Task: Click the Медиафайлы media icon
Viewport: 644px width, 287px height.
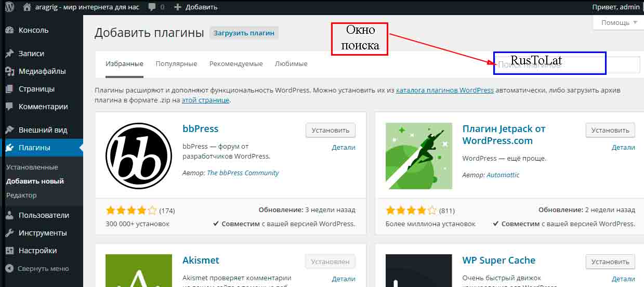Action: coord(9,71)
